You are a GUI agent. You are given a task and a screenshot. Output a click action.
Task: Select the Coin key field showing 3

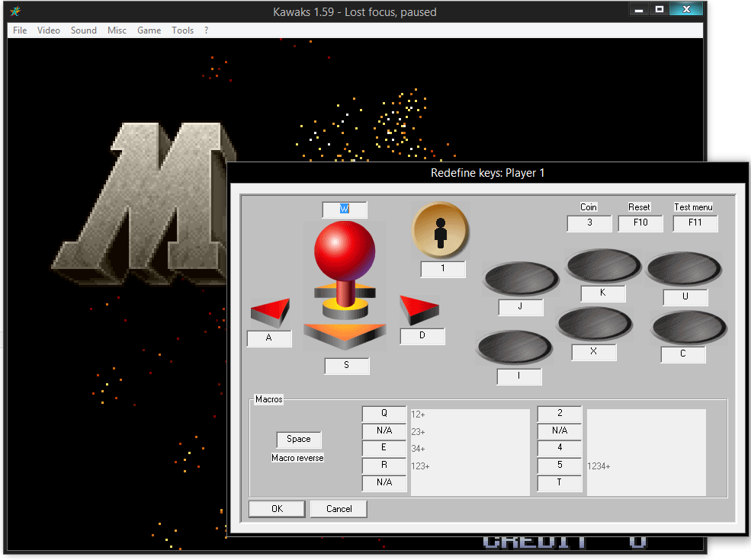[589, 223]
